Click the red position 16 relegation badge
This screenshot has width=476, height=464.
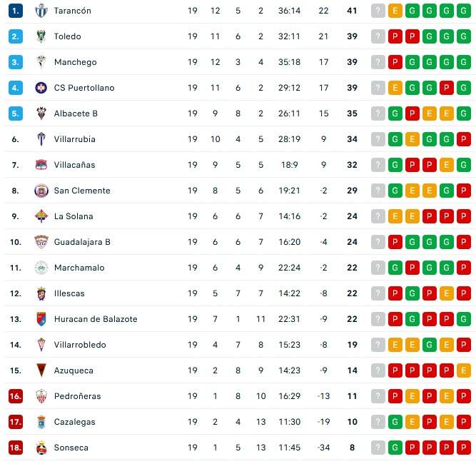[x=16, y=396]
